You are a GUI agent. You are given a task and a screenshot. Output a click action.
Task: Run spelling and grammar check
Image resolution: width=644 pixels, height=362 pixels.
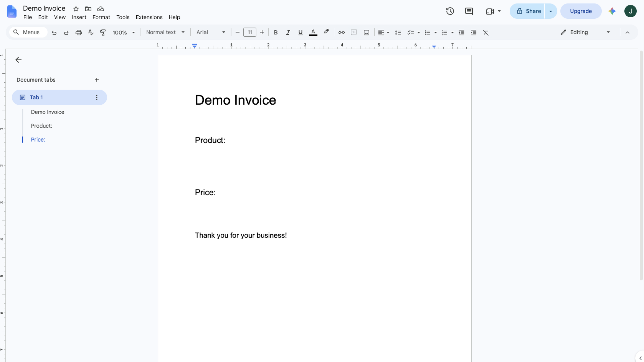[91, 32]
